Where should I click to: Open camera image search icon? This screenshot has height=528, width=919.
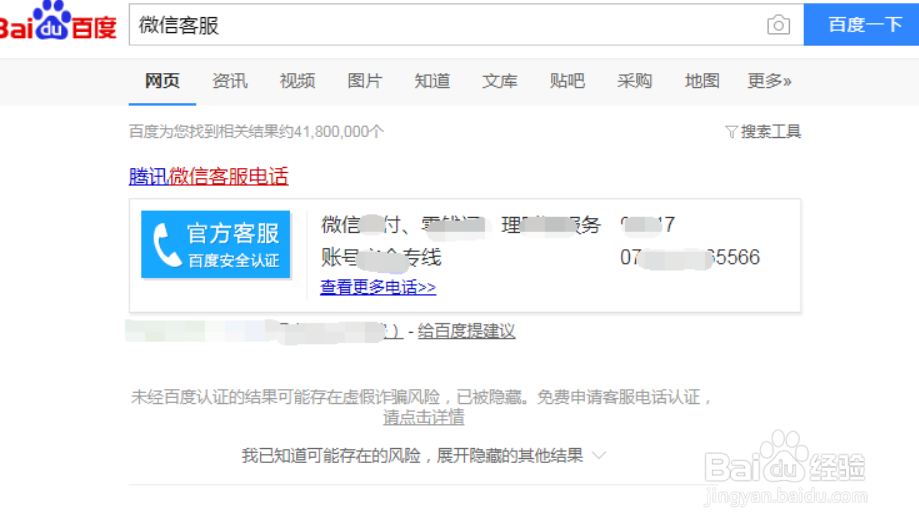pos(778,25)
